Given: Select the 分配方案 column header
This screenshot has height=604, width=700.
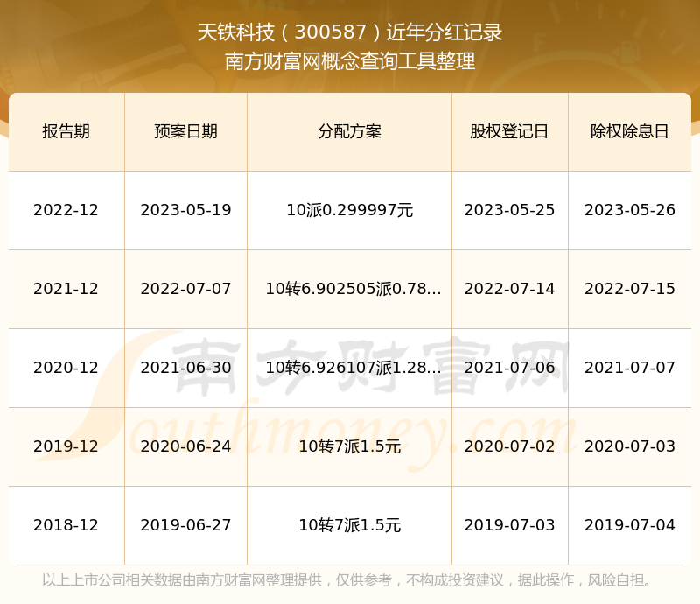Looking at the screenshot, I should pyautogui.click(x=349, y=131).
